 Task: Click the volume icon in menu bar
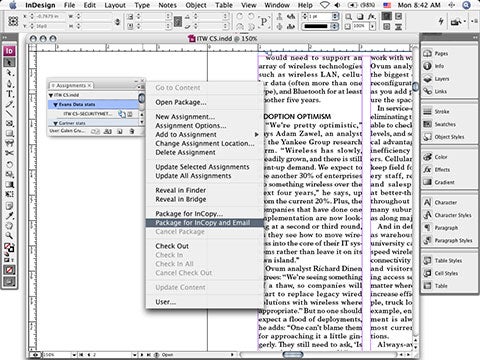(337, 5)
